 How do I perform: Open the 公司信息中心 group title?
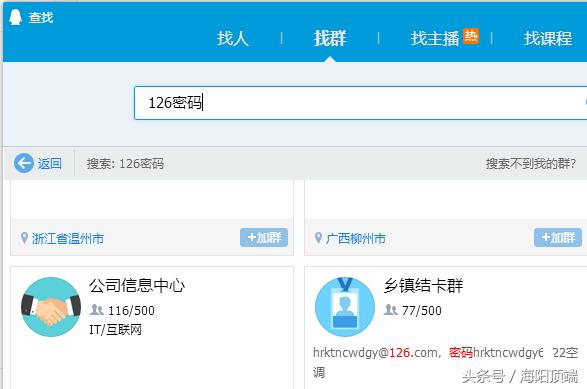(x=137, y=286)
